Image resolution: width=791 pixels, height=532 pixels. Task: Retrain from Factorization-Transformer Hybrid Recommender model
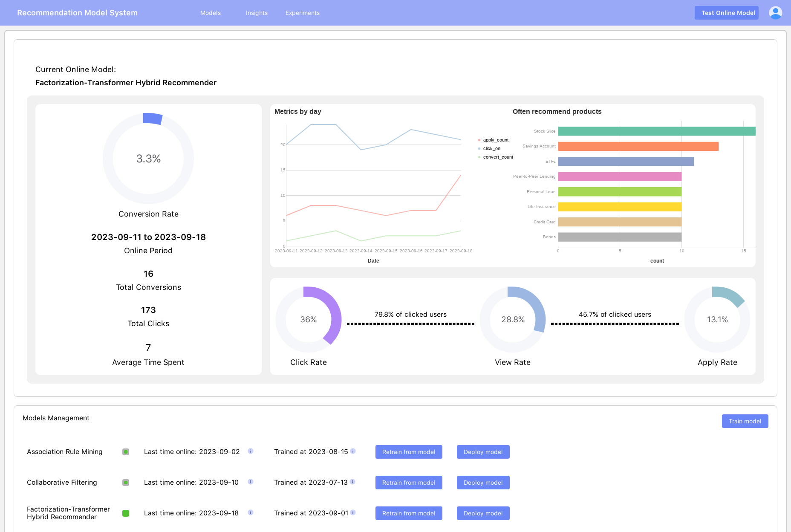(409, 513)
